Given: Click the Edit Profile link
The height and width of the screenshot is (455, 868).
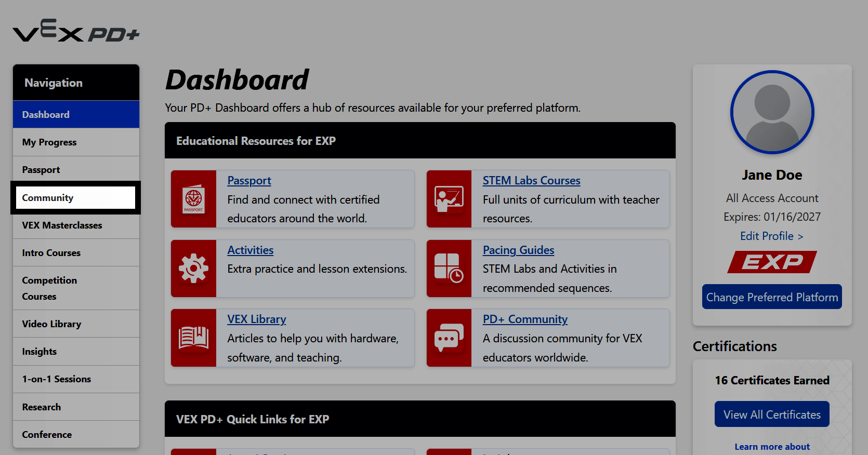Looking at the screenshot, I should pos(772,236).
